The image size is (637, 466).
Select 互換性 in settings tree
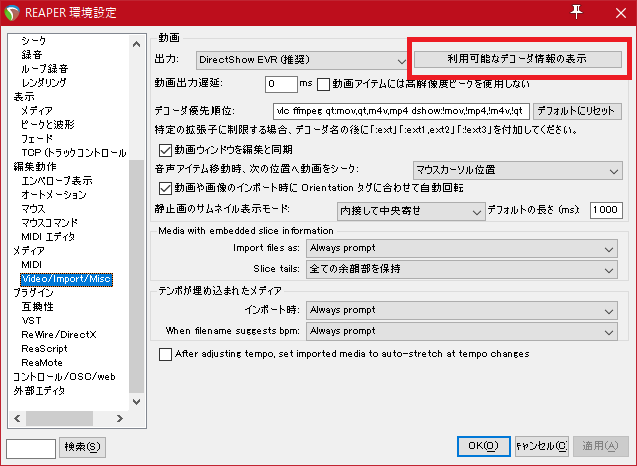click(x=37, y=307)
